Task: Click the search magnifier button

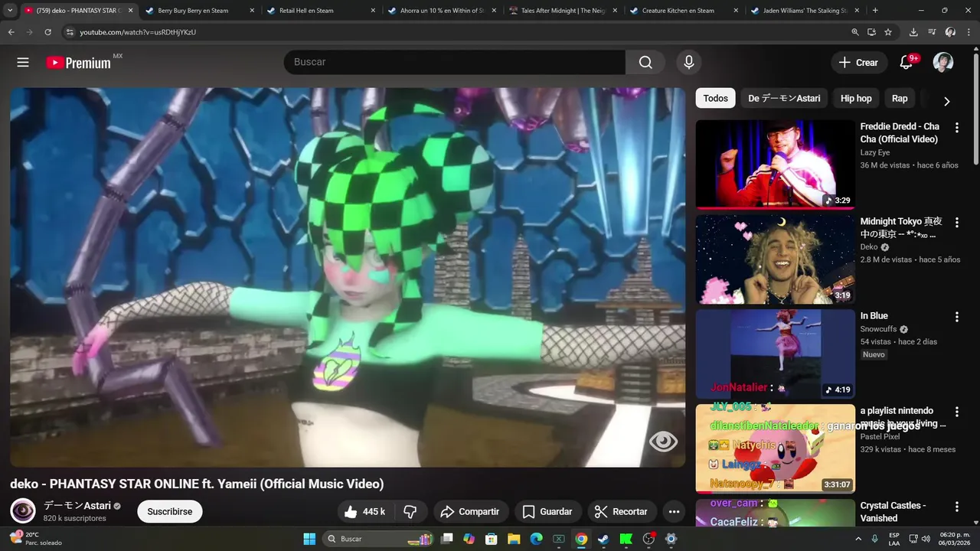Action: 645,62
